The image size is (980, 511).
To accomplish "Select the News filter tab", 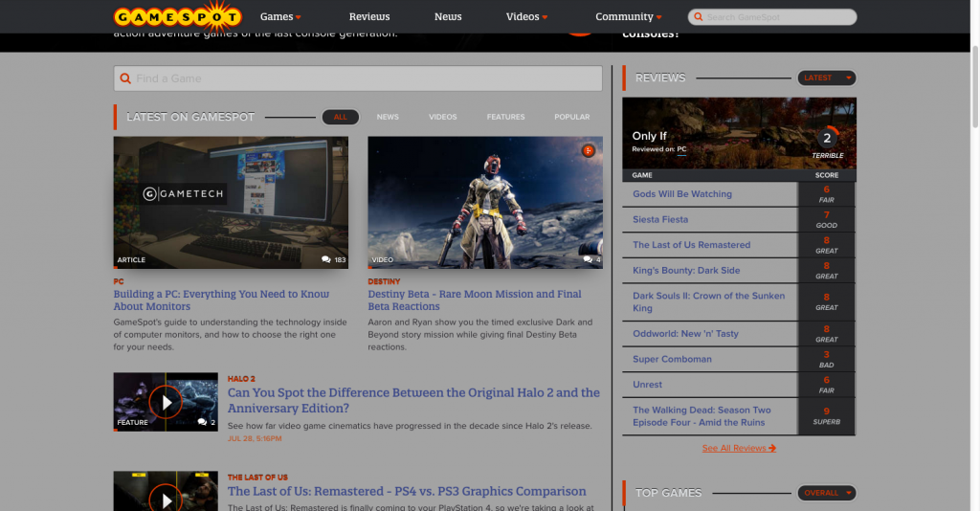I will tap(388, 117).
